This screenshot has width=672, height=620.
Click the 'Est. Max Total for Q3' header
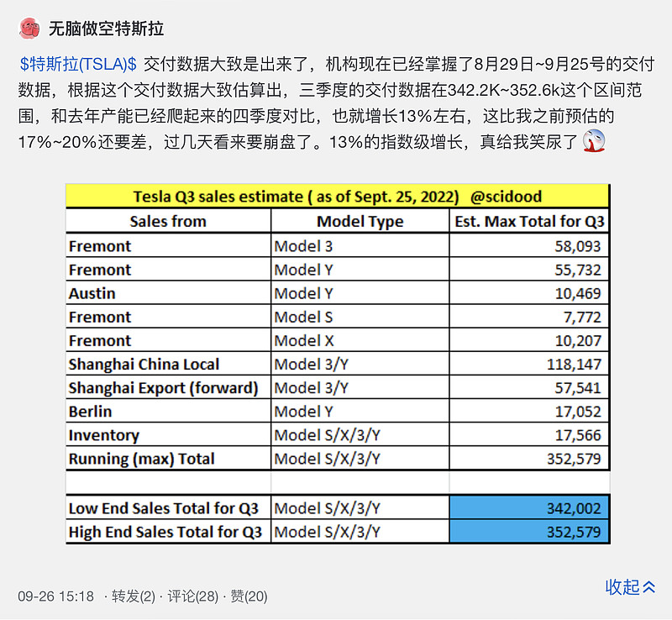click(529, 221)
